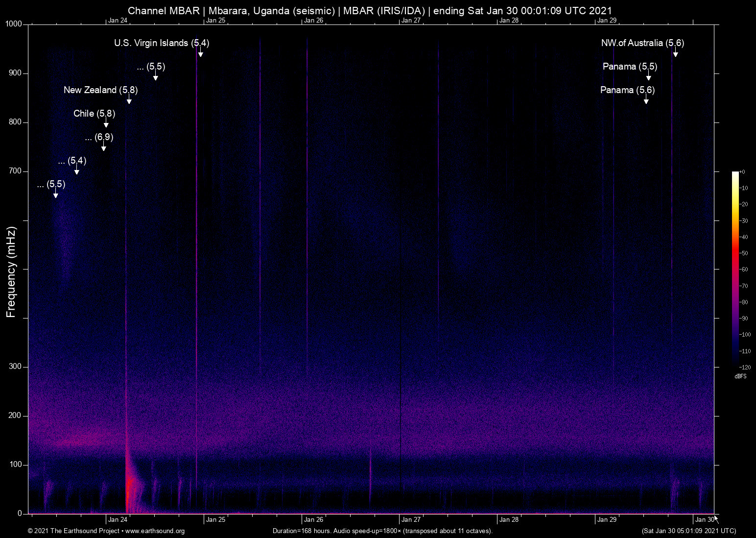The image size is (756, 538).
Task: Click the arrow marker under Chile (5.8)
Action: (x=106, y=123)
